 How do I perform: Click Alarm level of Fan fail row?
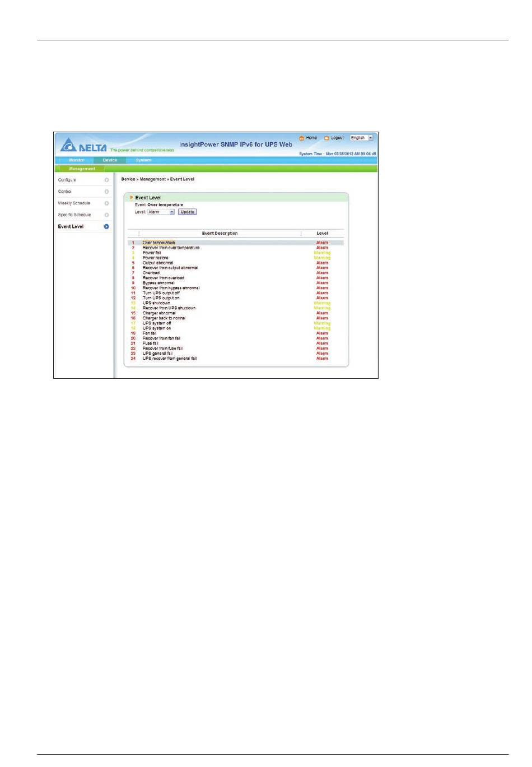322,333
